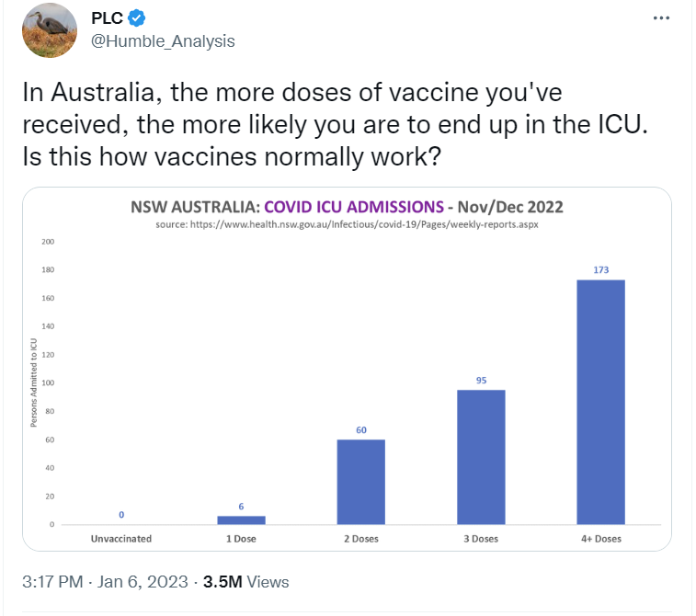Click the 173 value label above bar

600,269
